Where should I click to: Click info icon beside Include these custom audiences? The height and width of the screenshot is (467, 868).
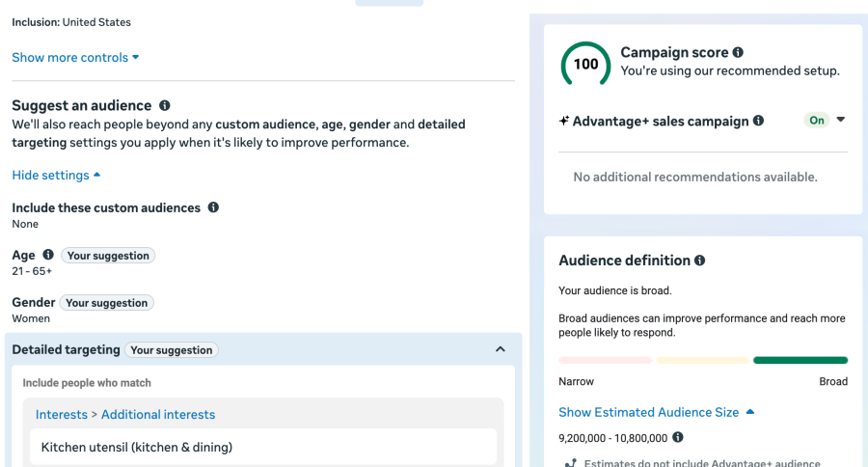tap(213, 207)
